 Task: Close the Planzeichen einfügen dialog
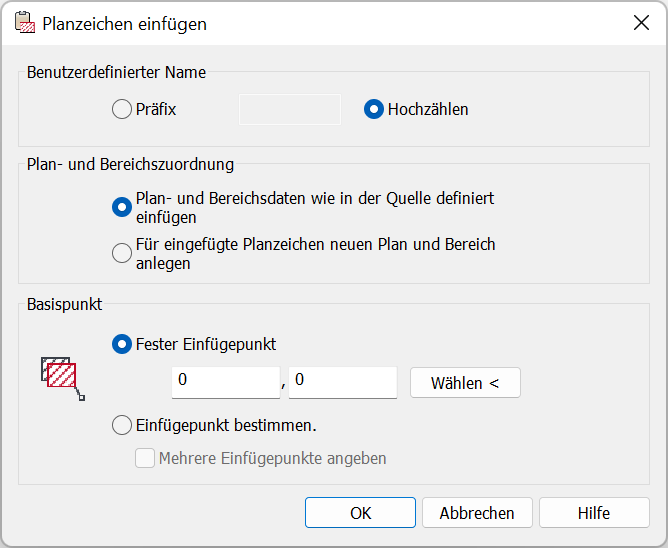641,23
